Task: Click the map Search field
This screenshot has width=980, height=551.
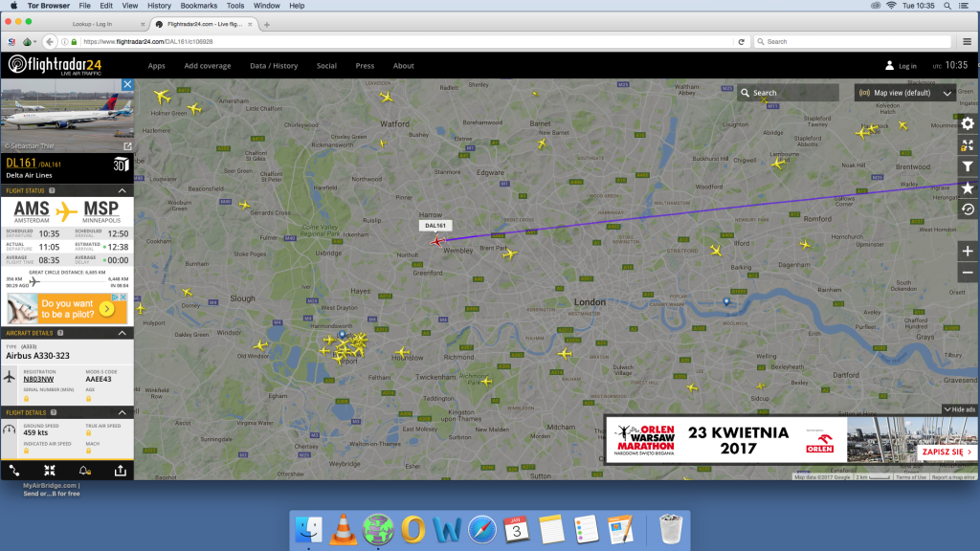Action: pyautogui.click(x=788, y=93)
